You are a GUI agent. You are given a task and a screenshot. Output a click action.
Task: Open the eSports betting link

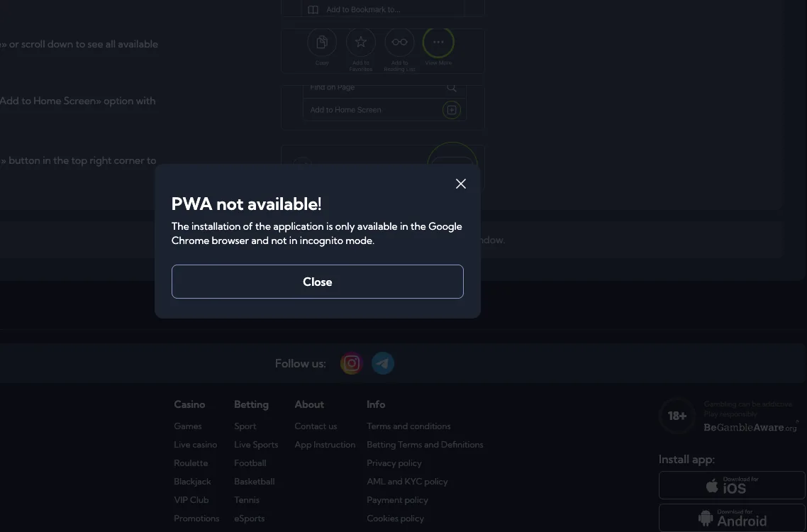point(249,518)
